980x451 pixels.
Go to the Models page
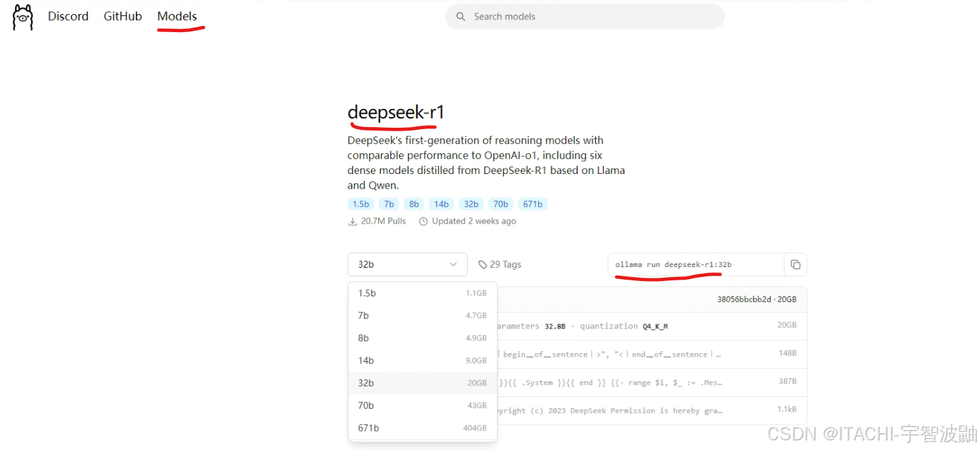177,16
